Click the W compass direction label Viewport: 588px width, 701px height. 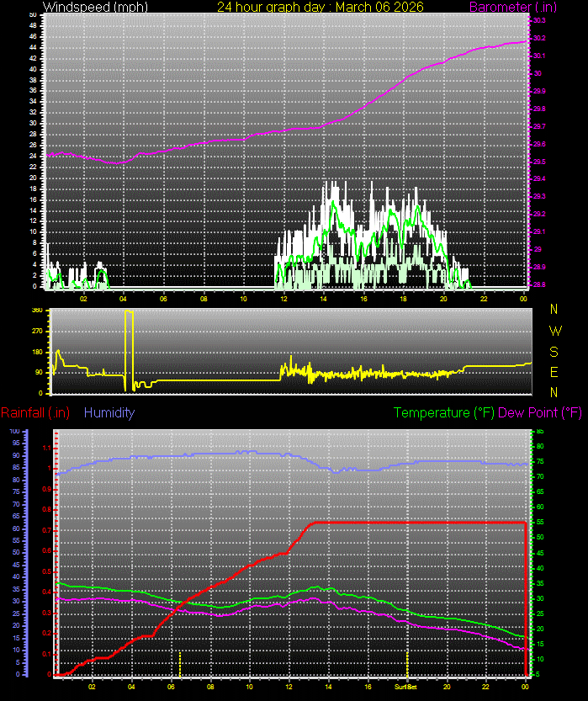554,330
